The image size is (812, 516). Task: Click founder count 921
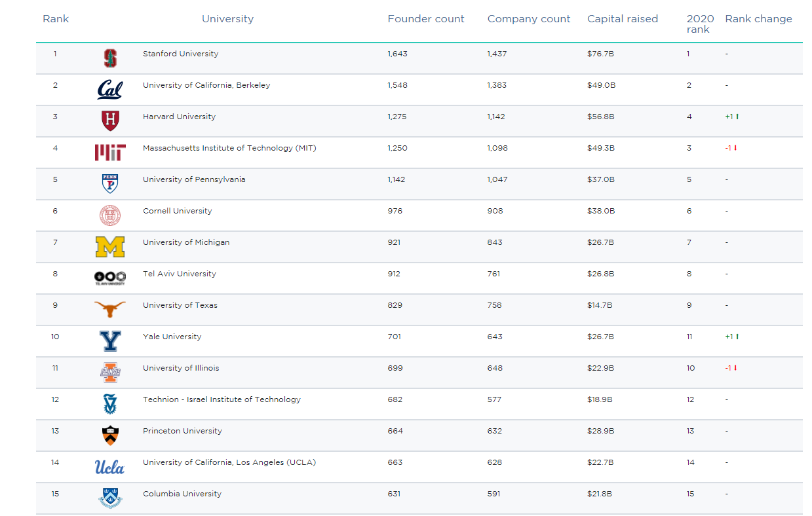click(x=394, y=242)
